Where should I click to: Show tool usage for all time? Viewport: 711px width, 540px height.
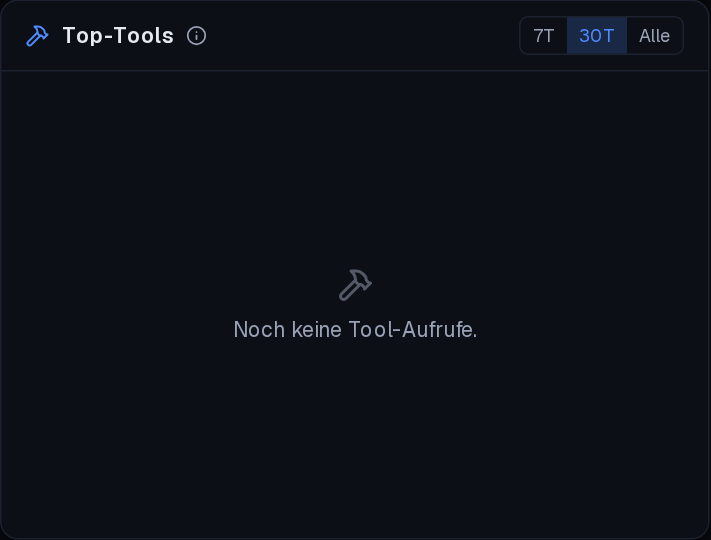tap(654, 36)
